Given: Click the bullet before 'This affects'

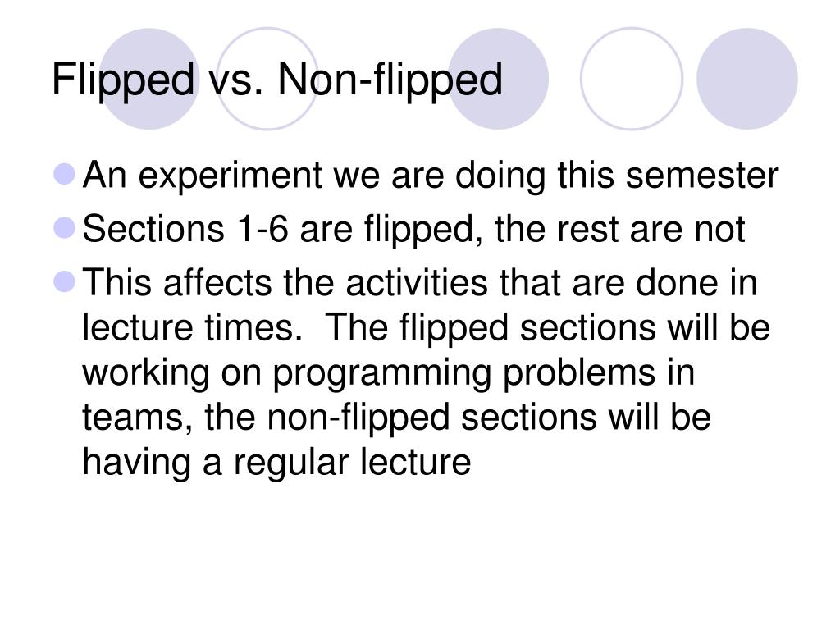Looking at the screenshot, I should (65, 282).
